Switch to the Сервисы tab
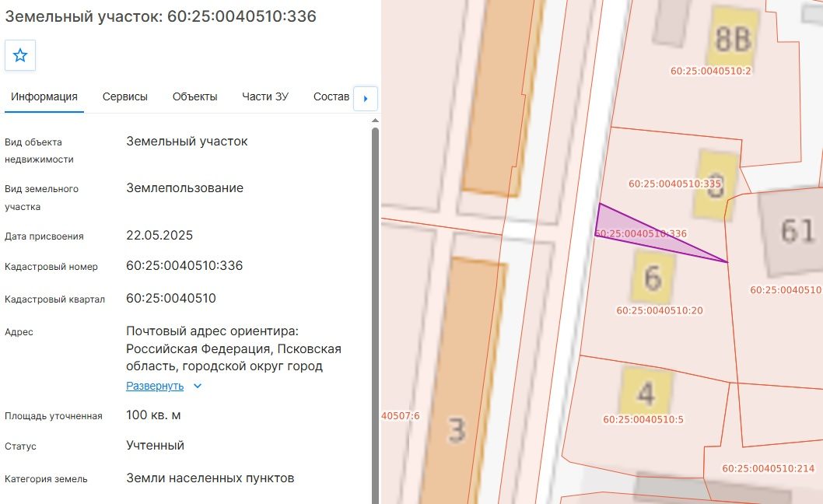 point(125,96)
